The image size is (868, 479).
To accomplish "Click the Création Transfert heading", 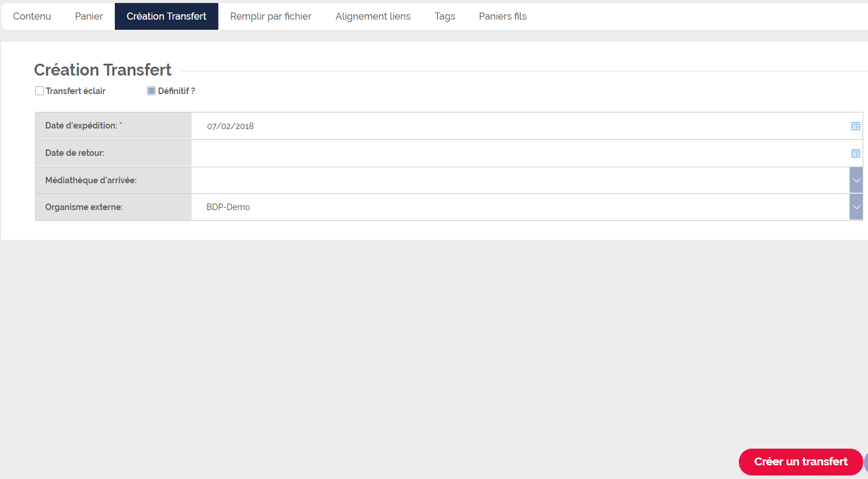I will coord(103,70).
